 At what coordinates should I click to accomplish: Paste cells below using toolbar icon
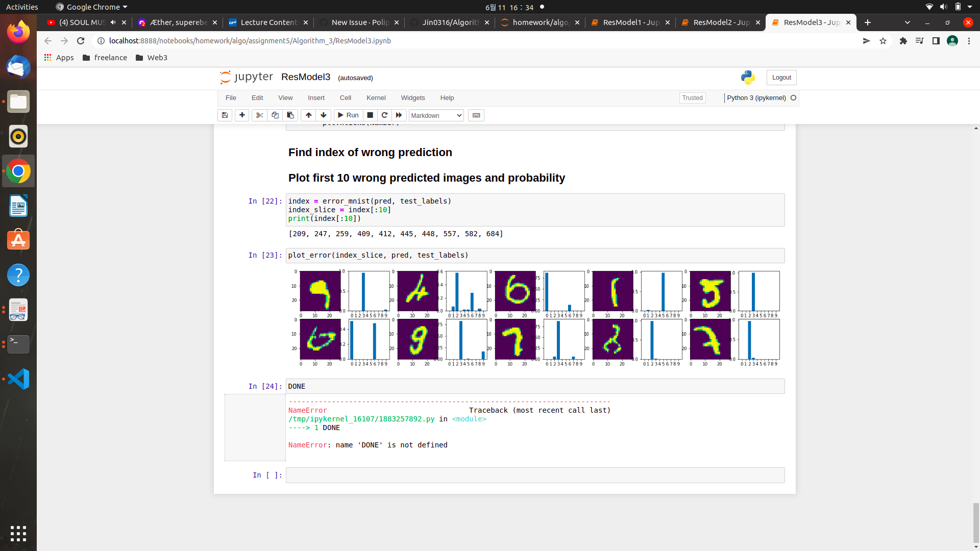coord(290,115)
